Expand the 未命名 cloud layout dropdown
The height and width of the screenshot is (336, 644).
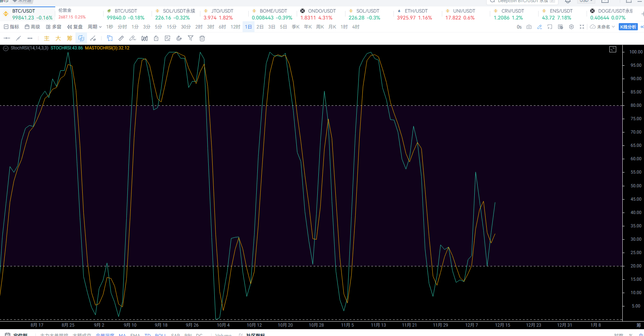tap(602, 27)
